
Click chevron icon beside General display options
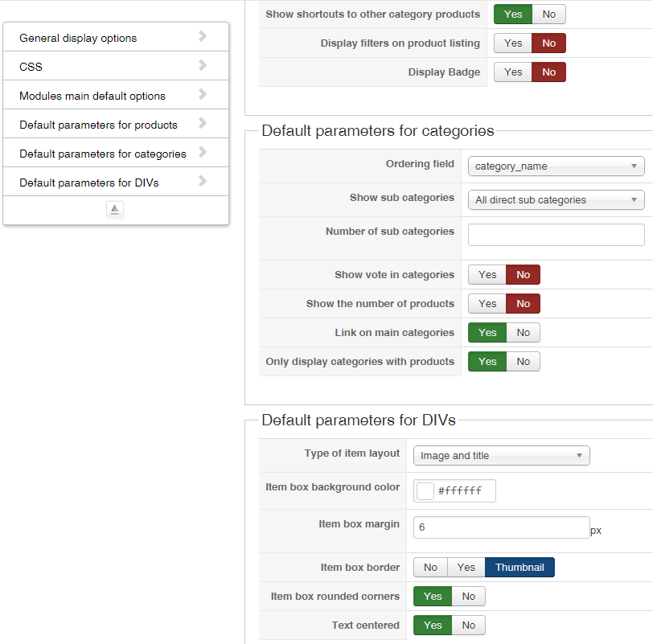(203, 36)
